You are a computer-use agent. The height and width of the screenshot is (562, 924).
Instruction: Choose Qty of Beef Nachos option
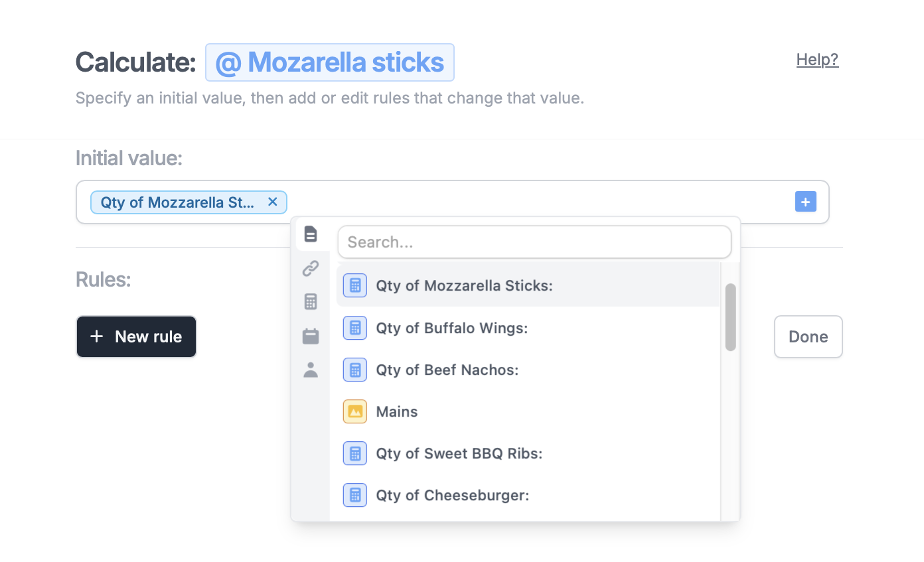pyautogui.click(x=447, y=370)
